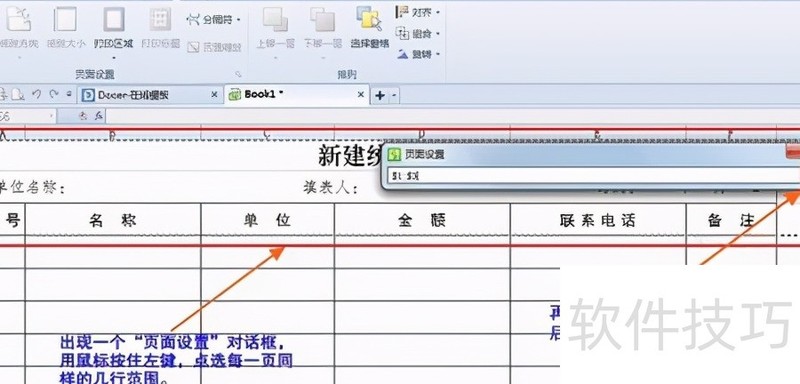Image resolution: width=800 pixels, height=384 pixels.
Task: Click the print preview icon in quick access
Action: point(18,94)
